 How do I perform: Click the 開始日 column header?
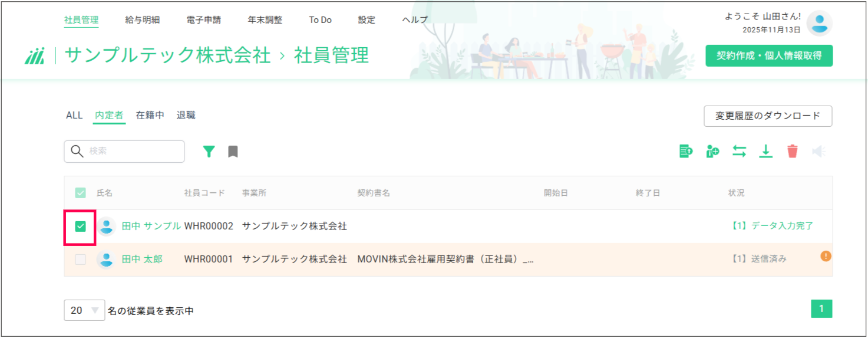pyautogui.click(x=556, y=193)
